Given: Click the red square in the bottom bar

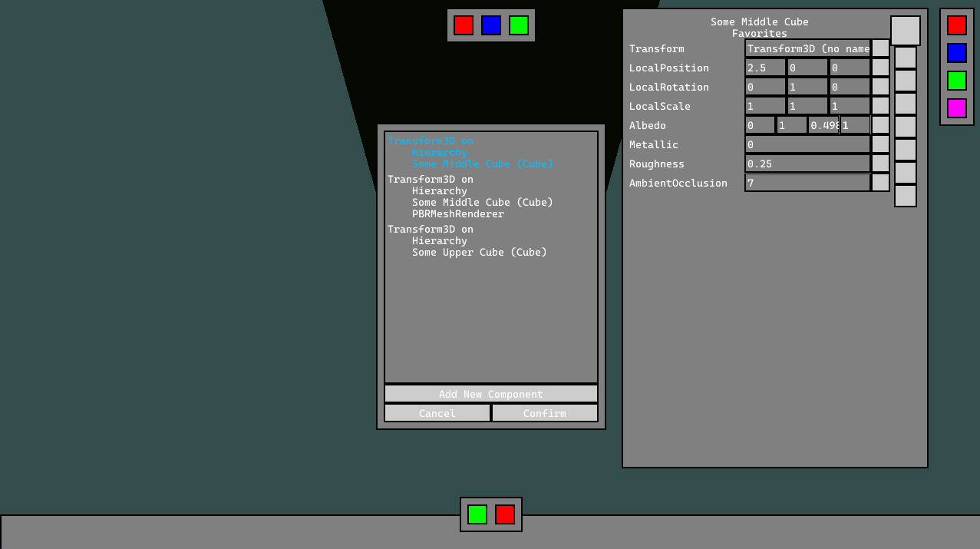Looking at the screenshot, I should point(505,514).
